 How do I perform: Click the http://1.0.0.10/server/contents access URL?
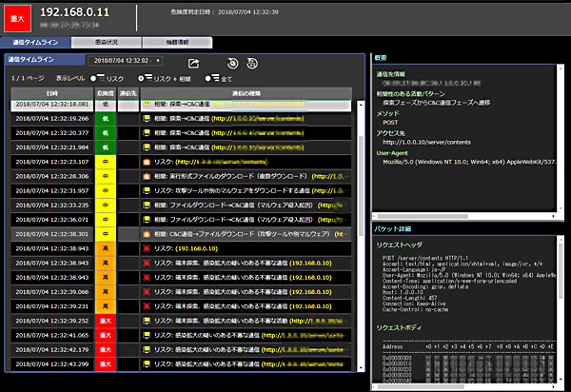pos(426,143)
